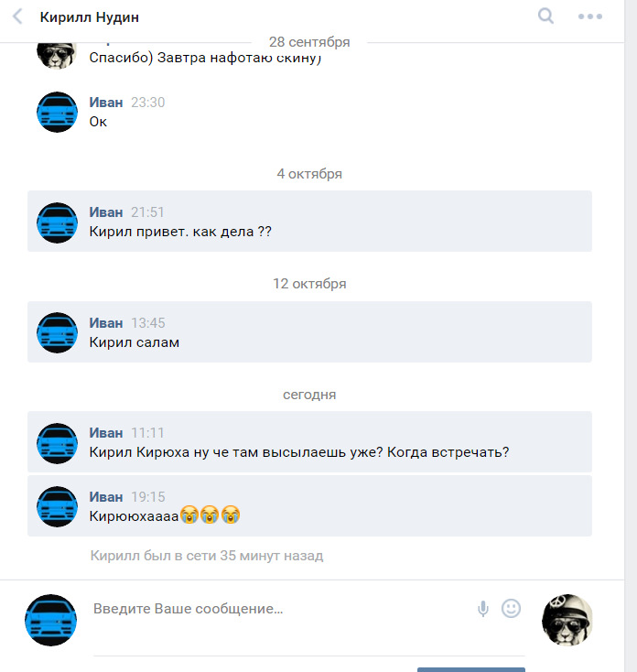Select message "Кирил привет. как дела ??"
The width and height of the screenshot is (637, 672).
click(x=309, y=222)
